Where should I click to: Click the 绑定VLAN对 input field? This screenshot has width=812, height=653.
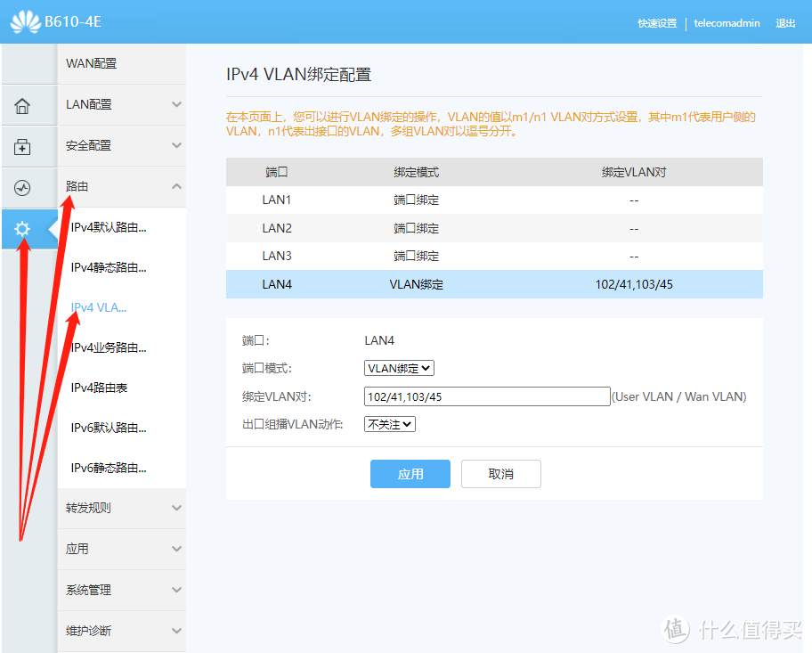click(x=486, y=396)
